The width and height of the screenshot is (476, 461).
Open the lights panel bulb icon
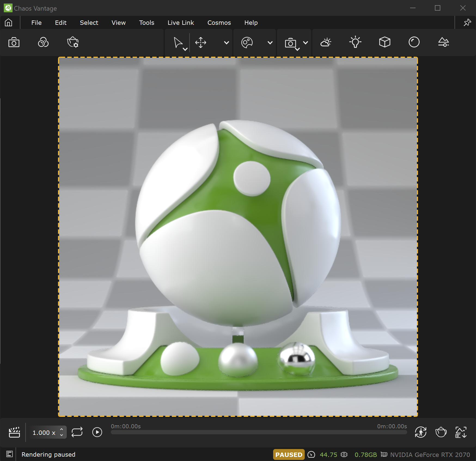click(x=355, y=42)
